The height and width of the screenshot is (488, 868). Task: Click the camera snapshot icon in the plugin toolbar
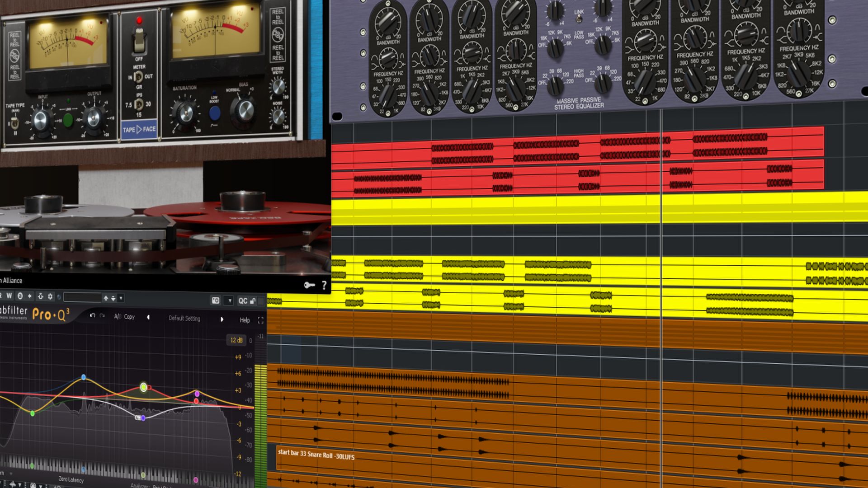[216, 300]
